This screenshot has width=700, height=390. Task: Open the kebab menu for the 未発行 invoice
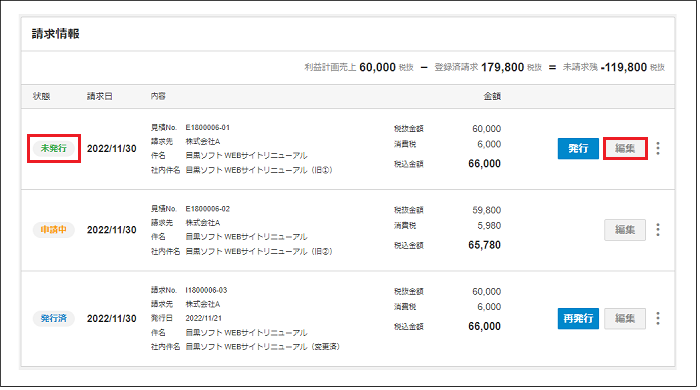(x=658, y=149)
